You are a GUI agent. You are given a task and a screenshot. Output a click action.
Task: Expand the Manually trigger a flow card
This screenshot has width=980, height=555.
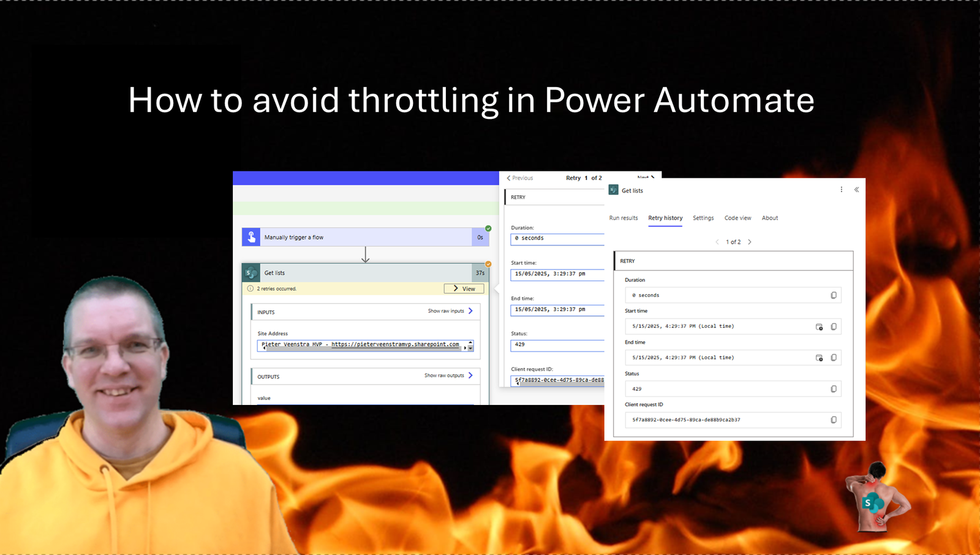click(x=366, y=237)
